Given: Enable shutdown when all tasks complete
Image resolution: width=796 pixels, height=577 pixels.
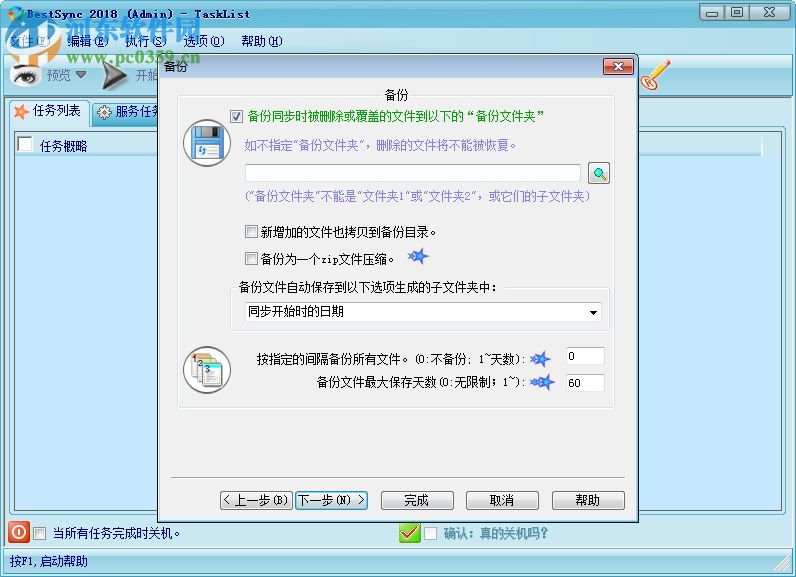Looking at the screenshot, I should pyautogui.click(x=40, y=533).
